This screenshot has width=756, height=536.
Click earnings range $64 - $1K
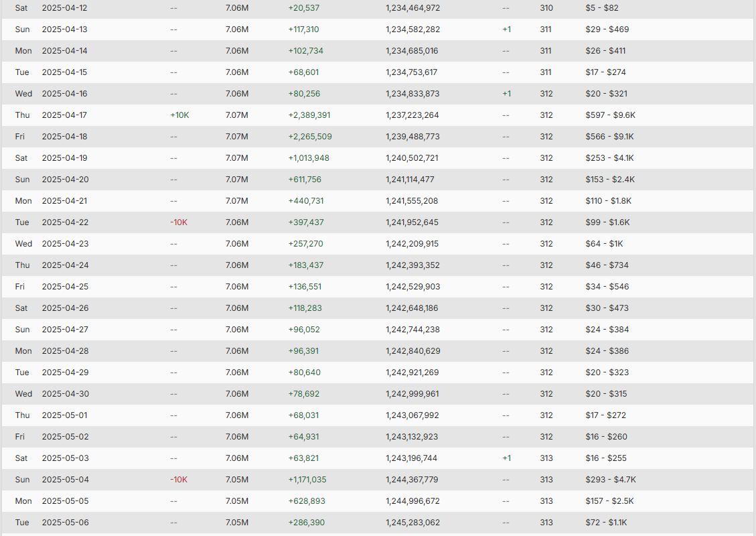604,244
